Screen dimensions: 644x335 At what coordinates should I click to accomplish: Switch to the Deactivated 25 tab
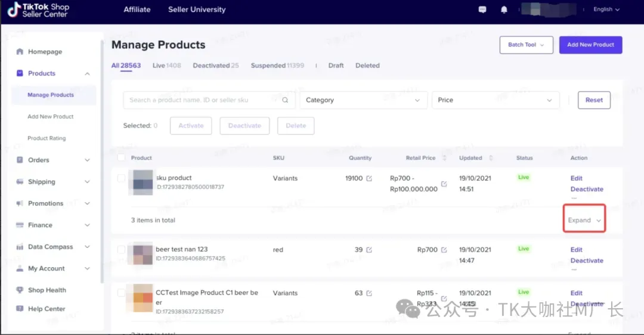tap(216, 66)
